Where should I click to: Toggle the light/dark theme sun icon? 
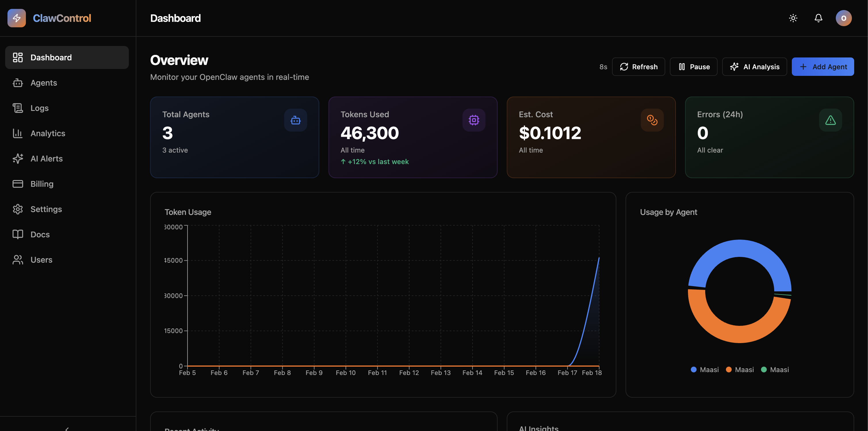click(793, 18)
